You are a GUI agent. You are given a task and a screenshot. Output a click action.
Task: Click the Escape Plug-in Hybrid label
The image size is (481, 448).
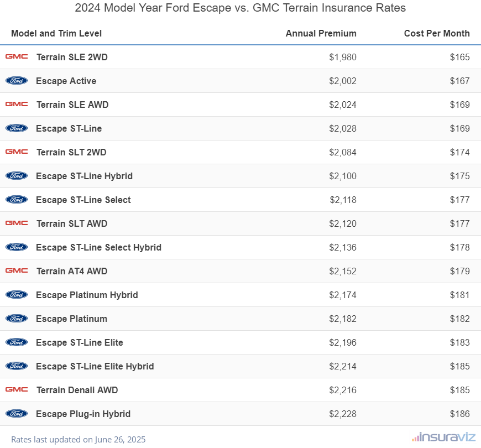tap(83, 414)
